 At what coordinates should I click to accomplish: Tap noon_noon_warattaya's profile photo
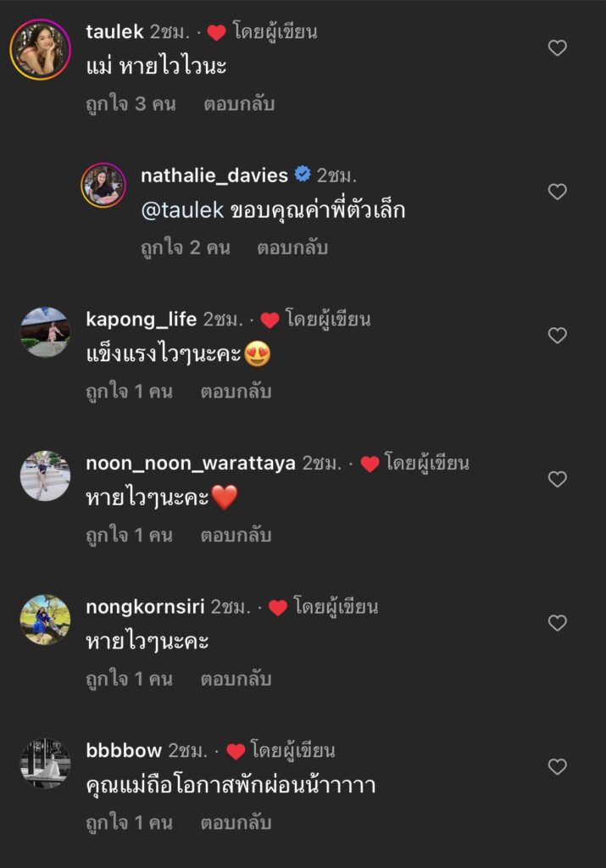click(x=45, y=476)
